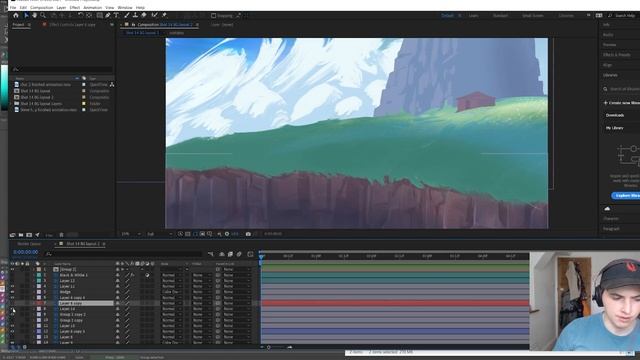Expand properties of Layer 6 copy

click(x=34, y=304)
